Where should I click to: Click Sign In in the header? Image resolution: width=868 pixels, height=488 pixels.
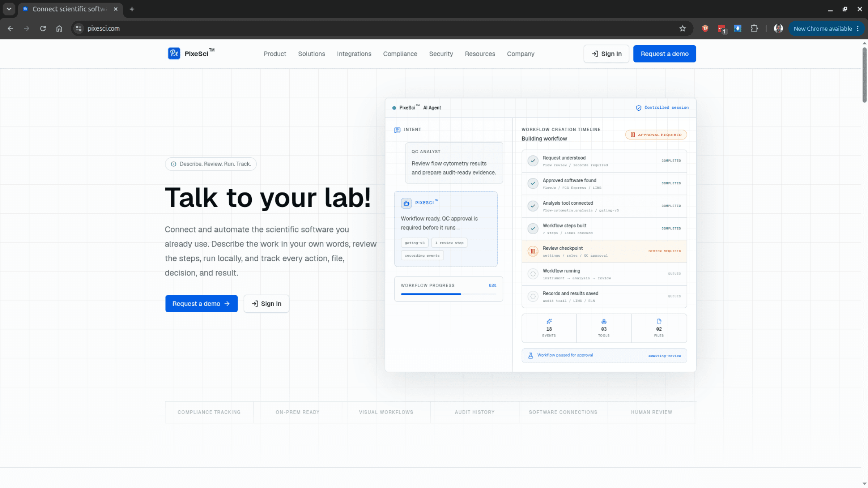pos(606,54)
